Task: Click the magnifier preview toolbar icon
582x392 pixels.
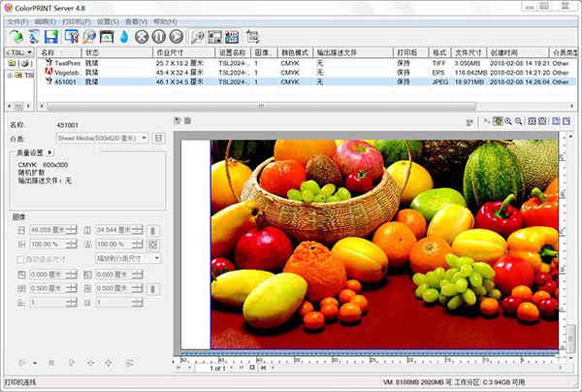Action: 199,36
